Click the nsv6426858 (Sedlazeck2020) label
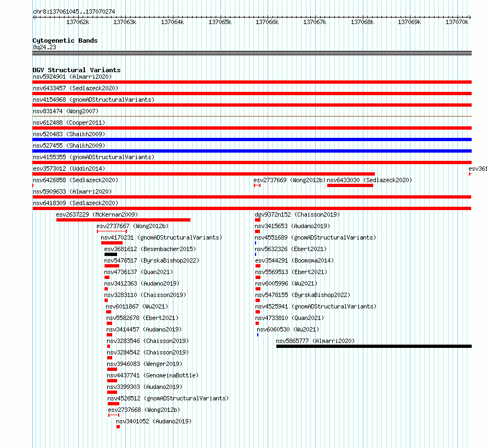 pos(76,180)
